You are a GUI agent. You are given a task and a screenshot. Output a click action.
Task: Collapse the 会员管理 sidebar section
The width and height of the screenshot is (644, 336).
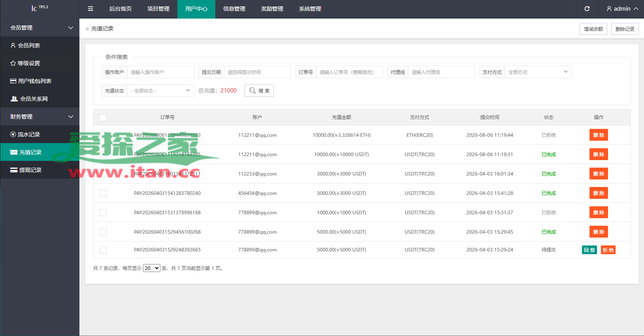coord(40,28)
